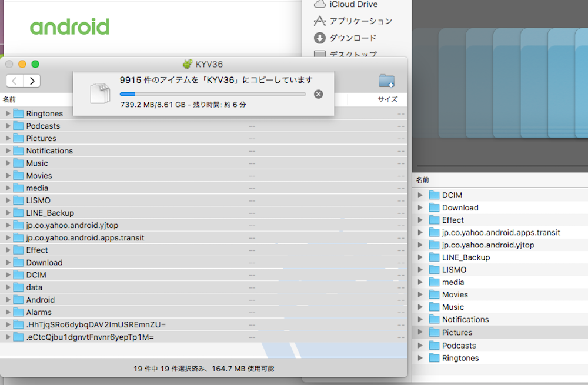Screen dimensions: 588x385
Task: Click the new folder icon in toolbar
Action: 386,81
